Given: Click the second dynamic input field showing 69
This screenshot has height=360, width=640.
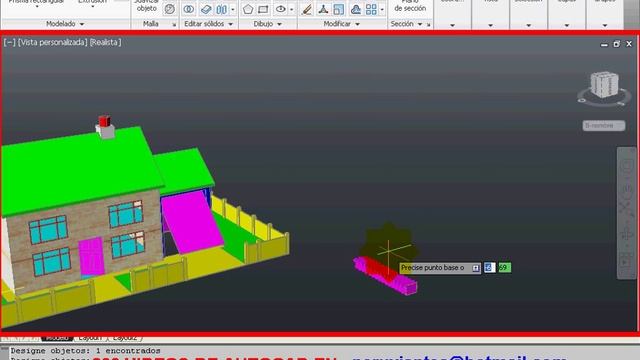Looking at the screenshot, I should coord(504,268).
